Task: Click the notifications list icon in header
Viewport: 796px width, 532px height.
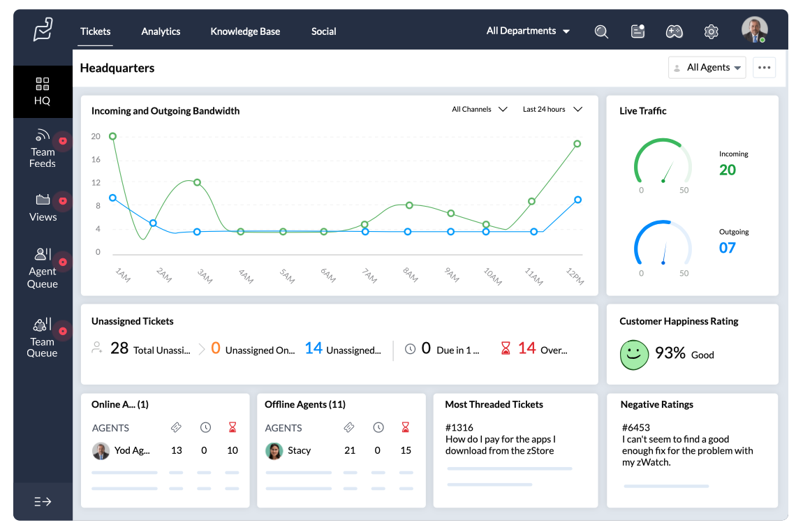Action: (x=637, y=31)
